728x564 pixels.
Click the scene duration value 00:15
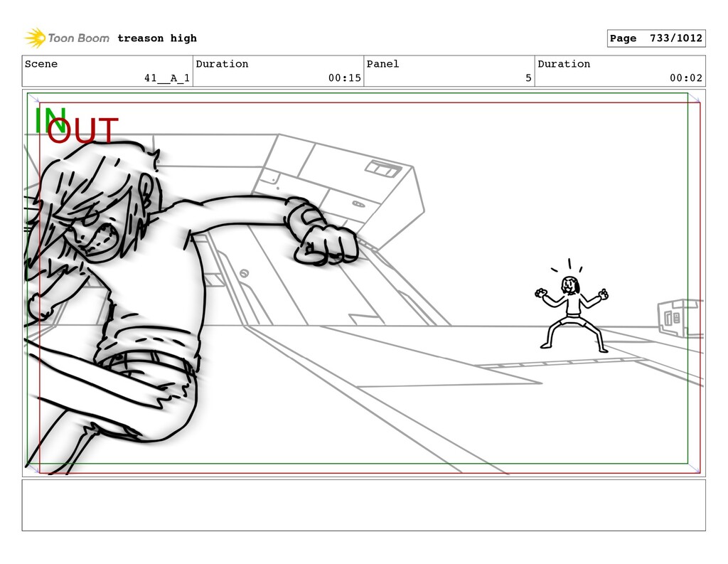[x=345, y=78]
